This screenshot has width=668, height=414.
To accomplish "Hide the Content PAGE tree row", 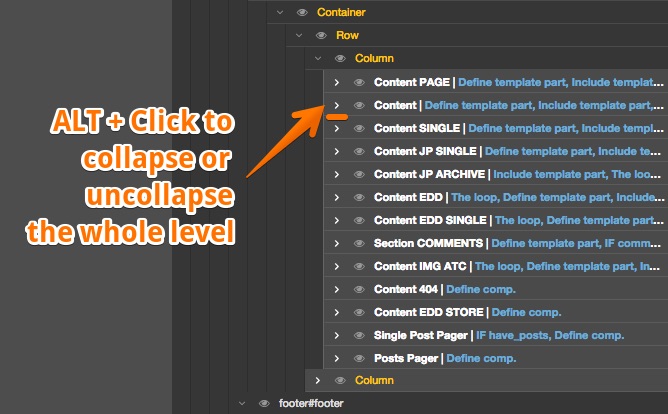I will [x=359, y=82].
